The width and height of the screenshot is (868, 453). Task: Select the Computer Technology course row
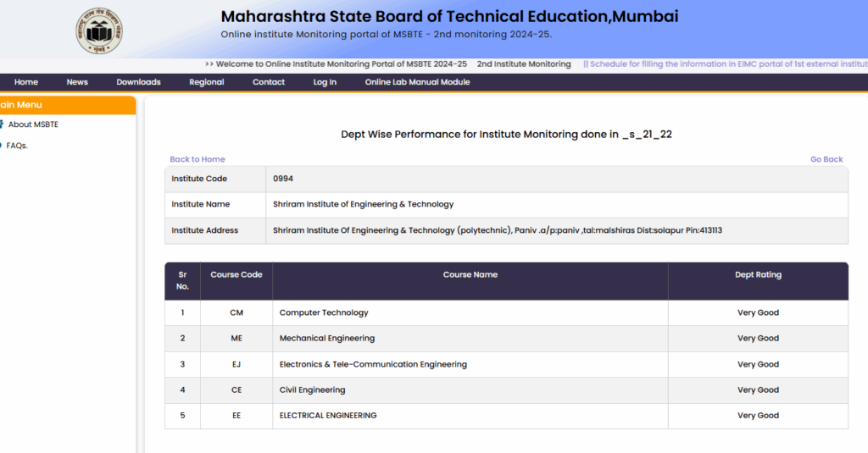(324, 312)
